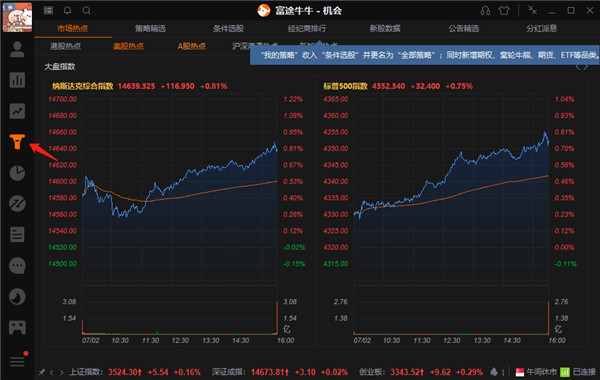Click the next arrow beside 大盘指数
This screenshot has height=380, width=600.
pos(586,67)
